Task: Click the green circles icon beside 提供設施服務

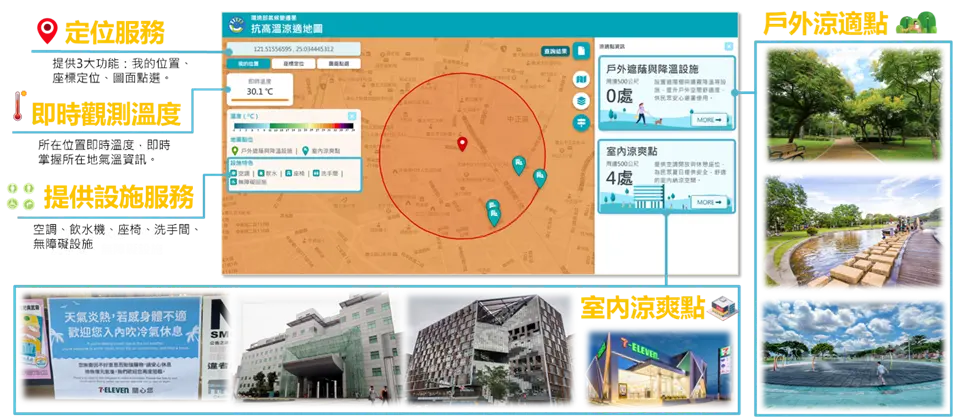Action: pyautogui.click(x=21, y=196)
